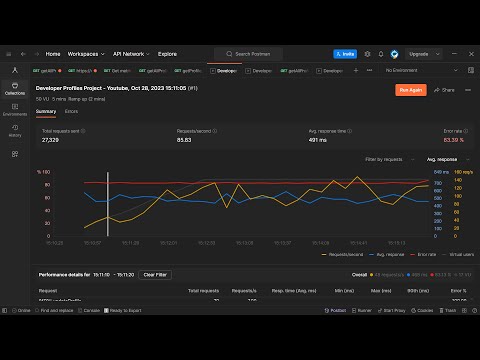
Task: Switch to the Summary tab
Action: pos(46,111)
